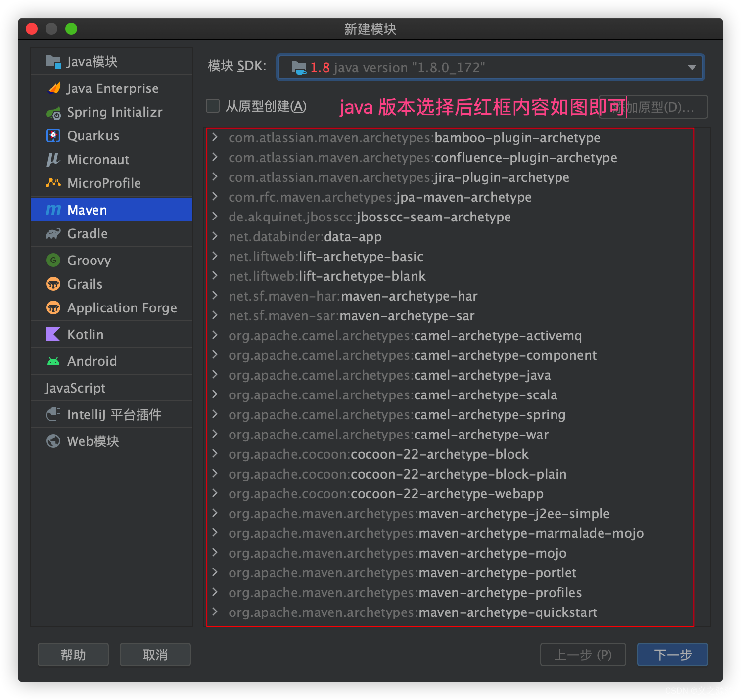Image resolution: width=741 pixels, height=700 pixels.
Task: Choose Gradle module type
Action: click(111, 233)
